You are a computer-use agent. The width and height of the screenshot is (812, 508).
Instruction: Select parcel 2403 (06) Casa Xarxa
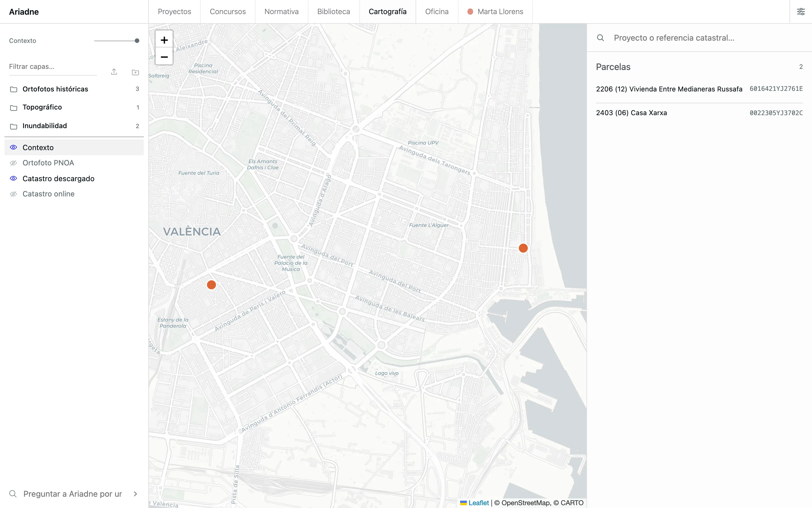pyautogui.click(x=699, y=113)
